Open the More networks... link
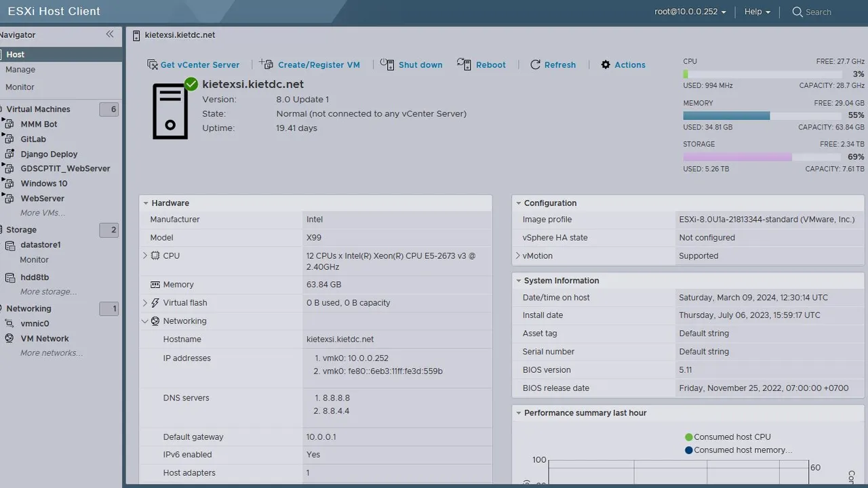Image resolution: width=868 pixels, height=488 pixels. [52, 353]
